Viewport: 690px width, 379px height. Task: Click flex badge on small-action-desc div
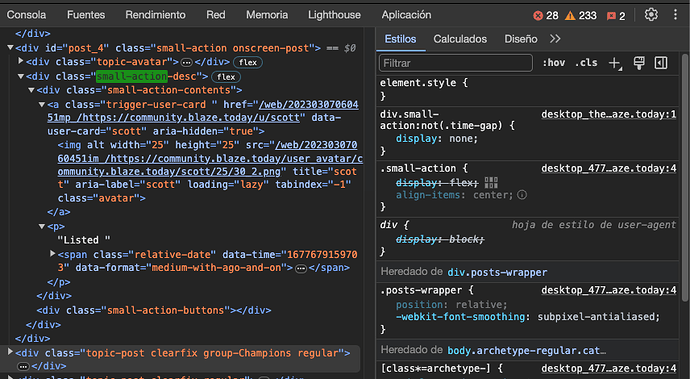pos(226,77)
